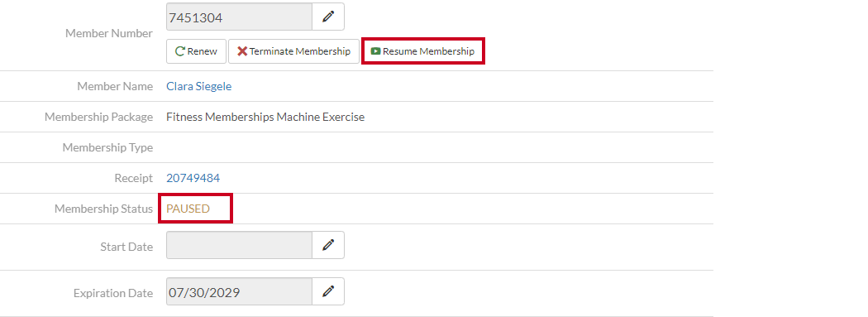
Task: Click the circular arrow icon on Renew
Action: tap(180, 51)
